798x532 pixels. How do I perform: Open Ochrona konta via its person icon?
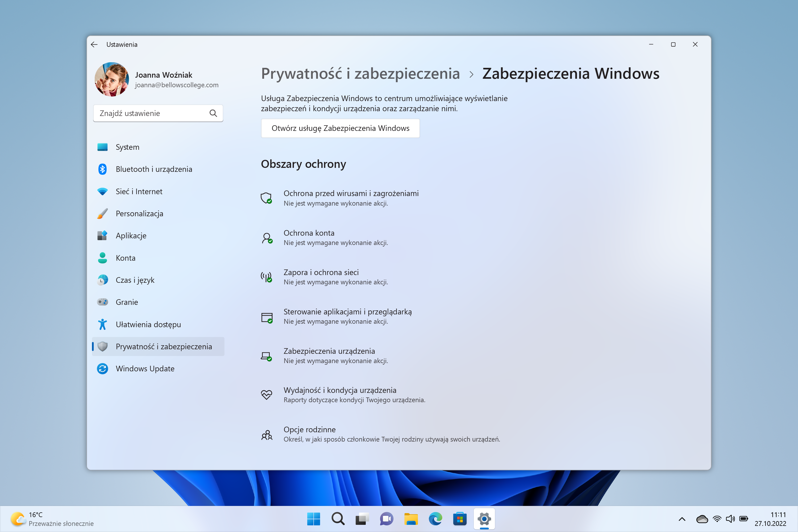click(267, 238)
